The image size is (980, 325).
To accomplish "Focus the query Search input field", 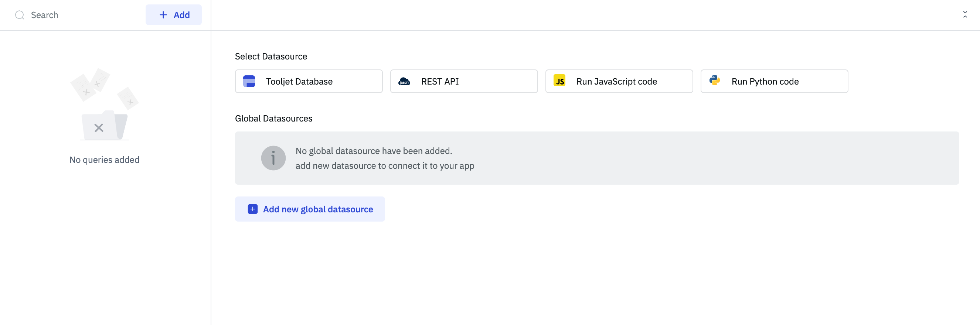I will tap(80, 15).
